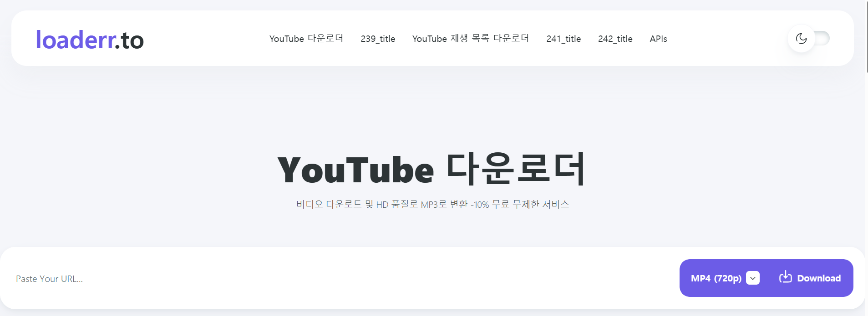Open the YouTube 다운로더 menu item

click(306, 39)
